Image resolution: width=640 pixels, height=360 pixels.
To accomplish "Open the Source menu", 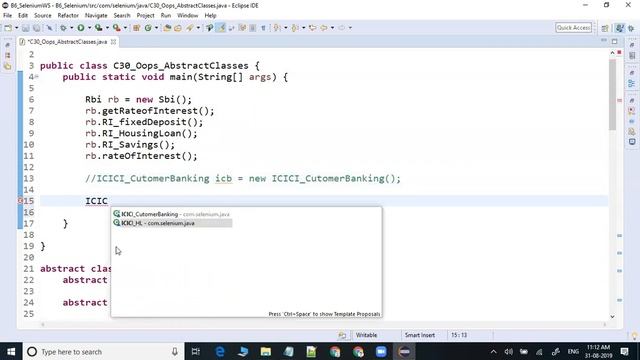I will click(x=42, y=16).
